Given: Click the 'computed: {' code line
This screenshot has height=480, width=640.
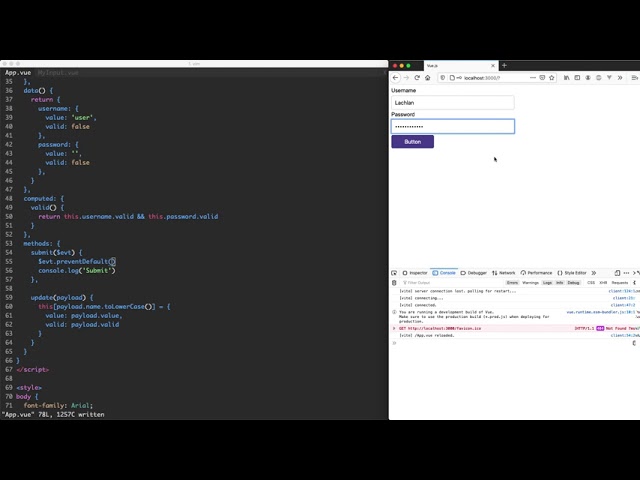Looking at the screenshot, I should point(44,199).
